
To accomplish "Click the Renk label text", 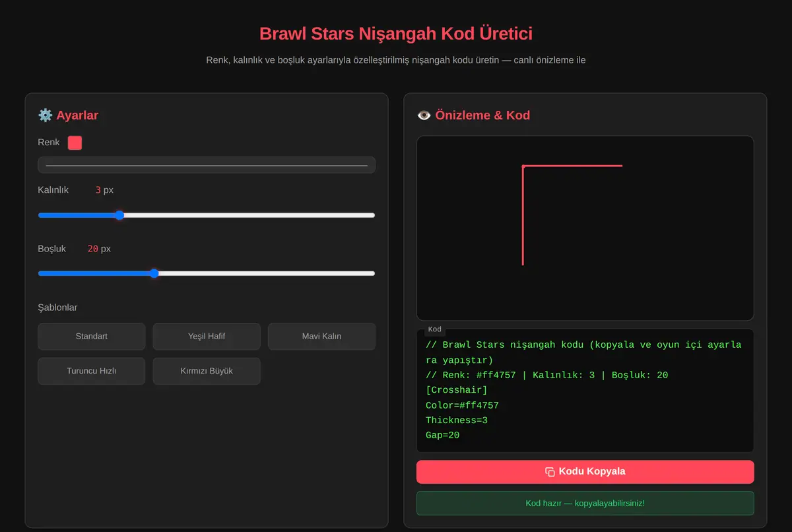I will [49, 143].
